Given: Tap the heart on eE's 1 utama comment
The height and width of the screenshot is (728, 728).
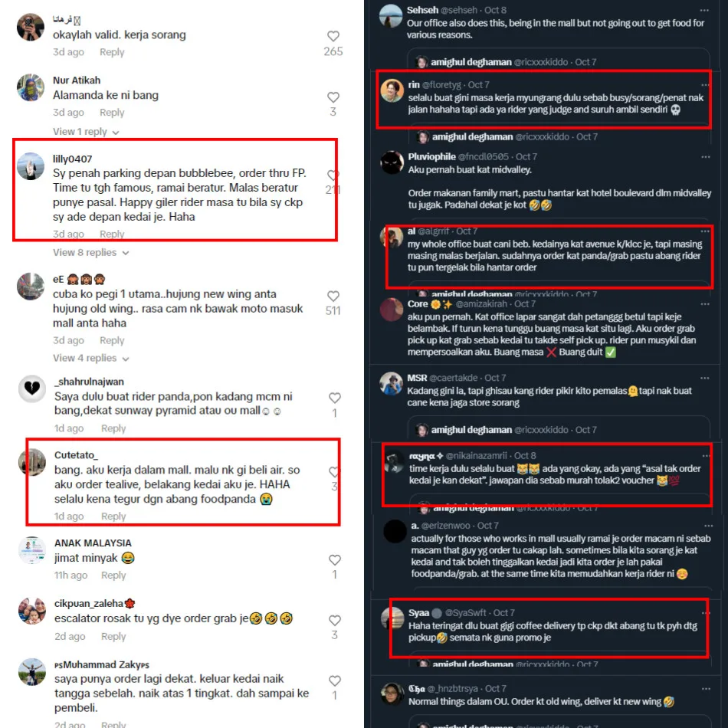Looking at the screenshot, I should (333, 297).
